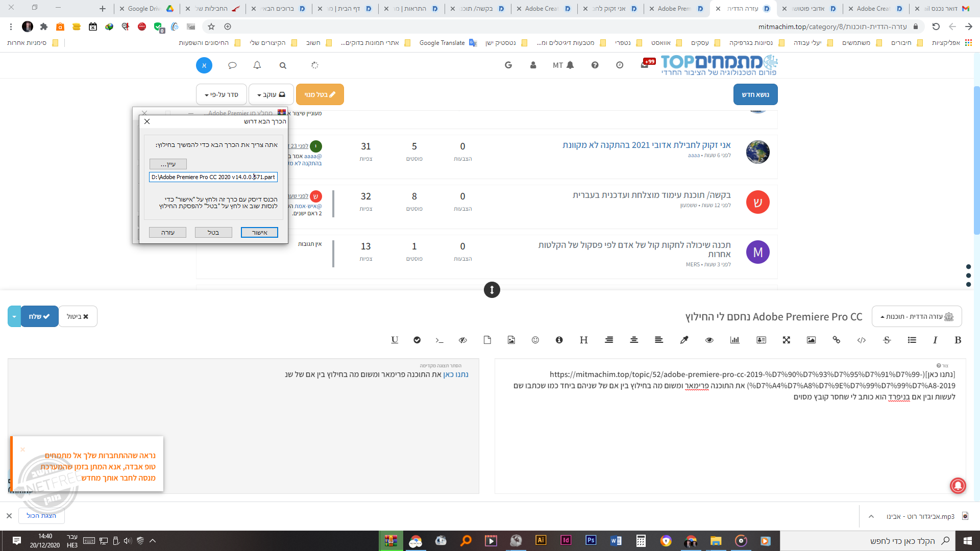Toggle fullscreen composer with expand arrows icon
The height and width of the screenshot is (551, 980).
(x=786, y=340)
